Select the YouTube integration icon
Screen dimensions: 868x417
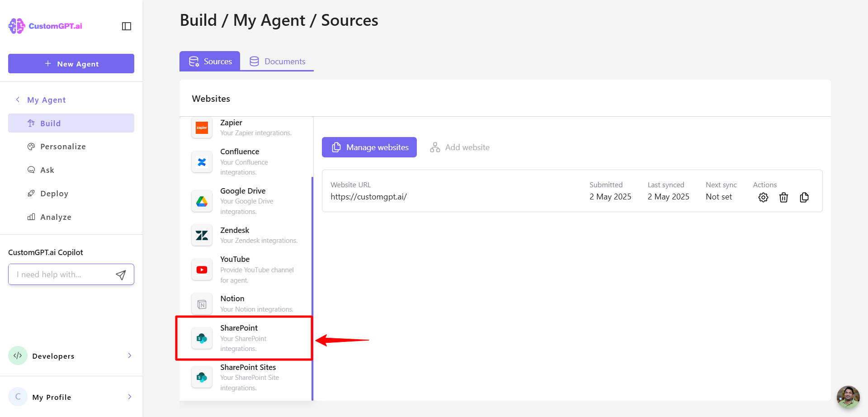pyautogui.click(x=202, y=270)
